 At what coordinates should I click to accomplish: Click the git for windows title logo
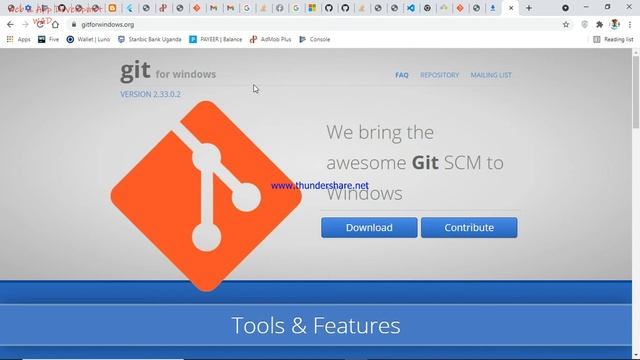tap(168, 71)
